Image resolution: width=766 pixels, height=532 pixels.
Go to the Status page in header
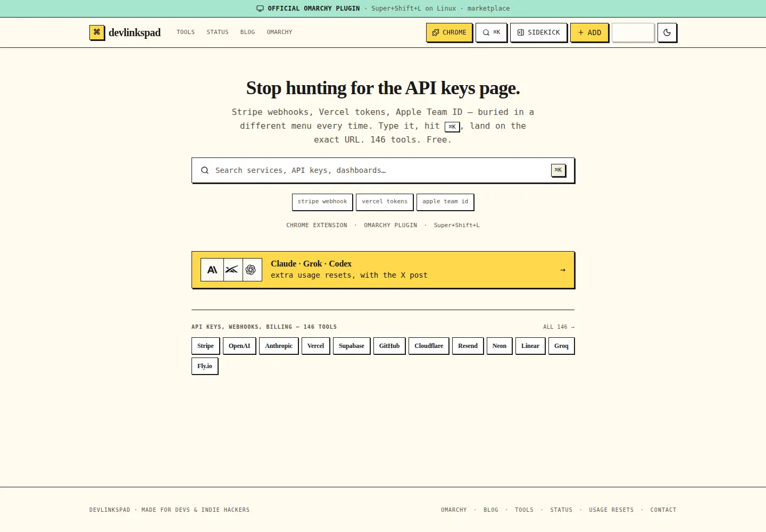(x=218, y=32)
